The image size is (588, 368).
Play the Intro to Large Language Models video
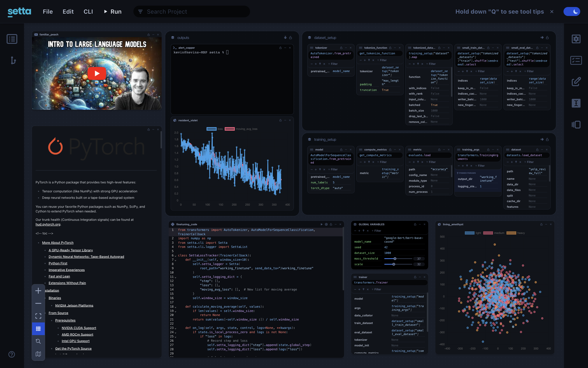point(97,73)
